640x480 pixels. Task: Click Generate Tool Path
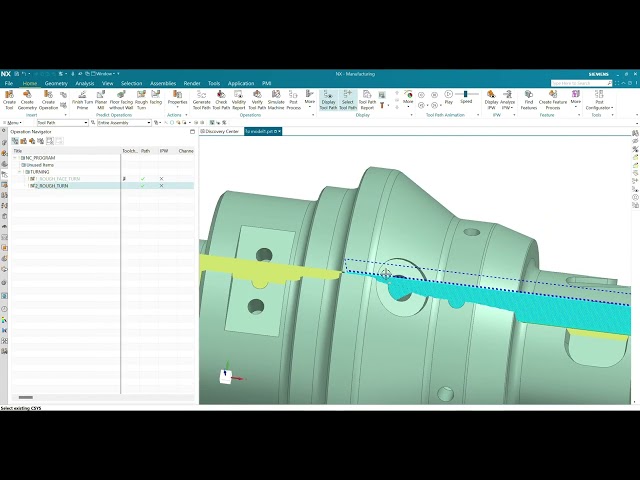(x=202, y=100)
